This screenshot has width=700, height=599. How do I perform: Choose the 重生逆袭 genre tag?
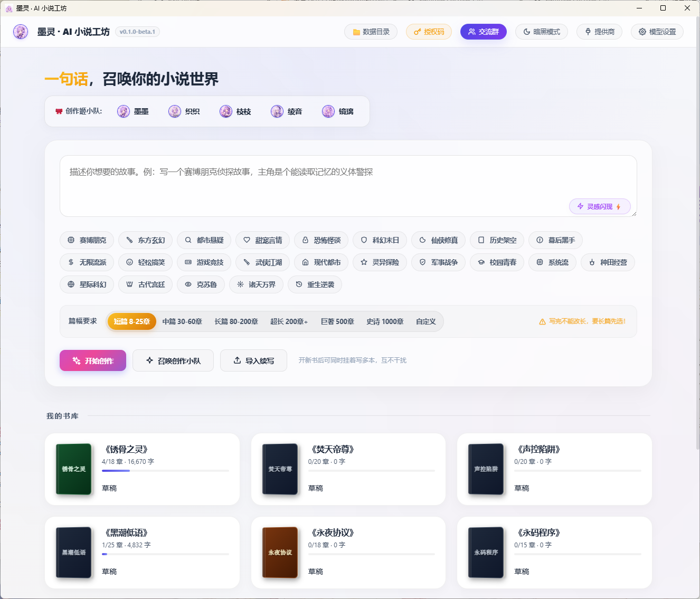[315, 284]
